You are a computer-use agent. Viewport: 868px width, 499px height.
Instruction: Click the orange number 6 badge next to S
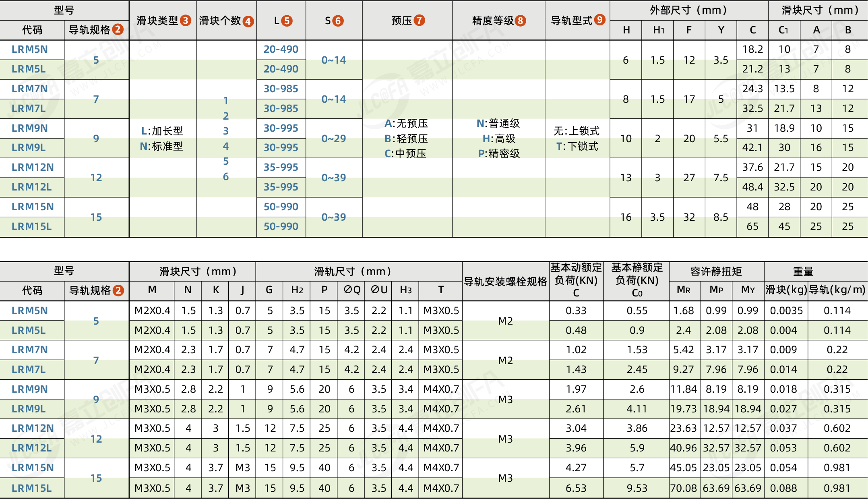(x=338, y=21)
